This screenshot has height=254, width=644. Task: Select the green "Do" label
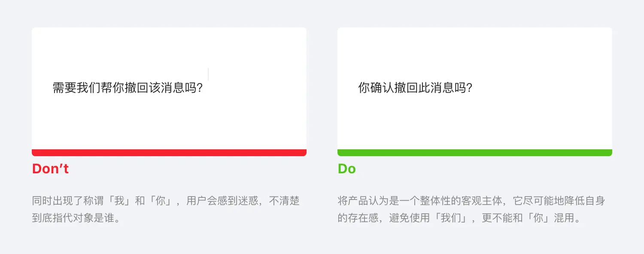pos(346,169)
